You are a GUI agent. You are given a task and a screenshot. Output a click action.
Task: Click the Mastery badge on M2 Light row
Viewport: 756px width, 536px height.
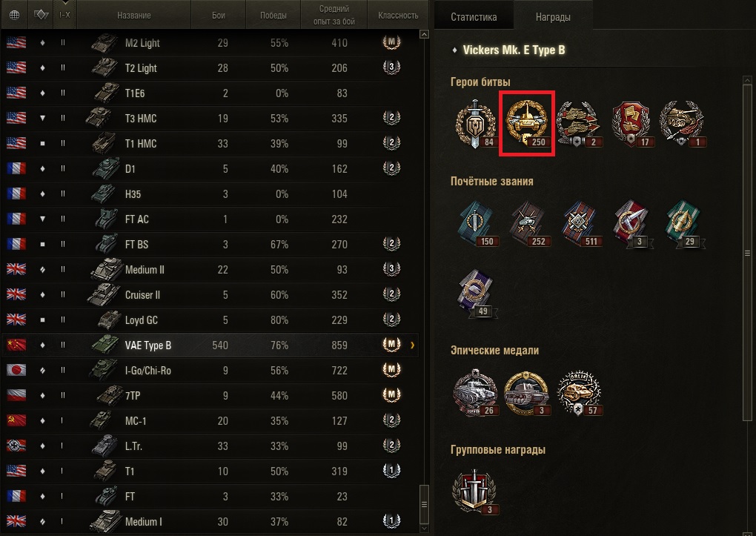[391, 42]
